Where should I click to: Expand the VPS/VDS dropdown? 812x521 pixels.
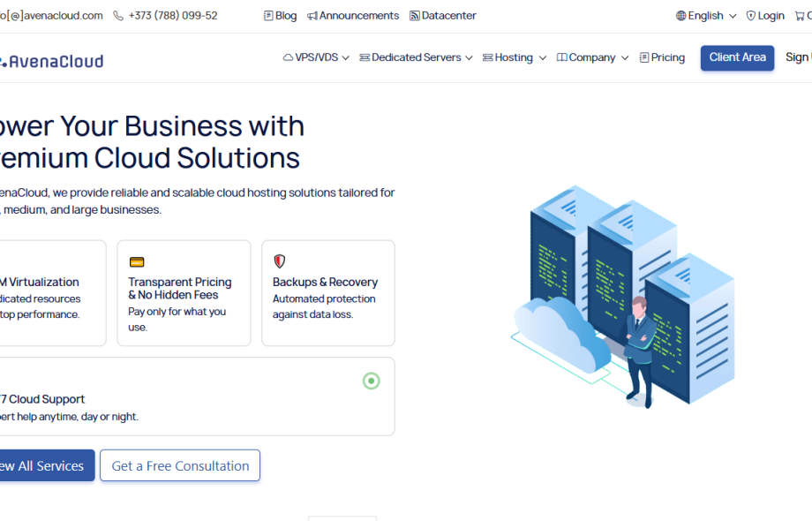point(318,57)
